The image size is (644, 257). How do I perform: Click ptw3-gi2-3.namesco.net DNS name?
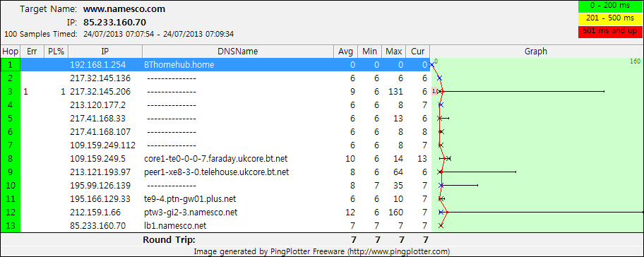point(191,213)
